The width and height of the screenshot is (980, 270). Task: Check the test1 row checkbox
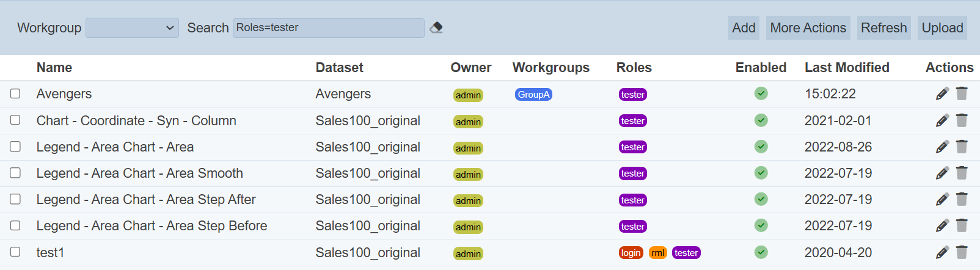[15, 252]
